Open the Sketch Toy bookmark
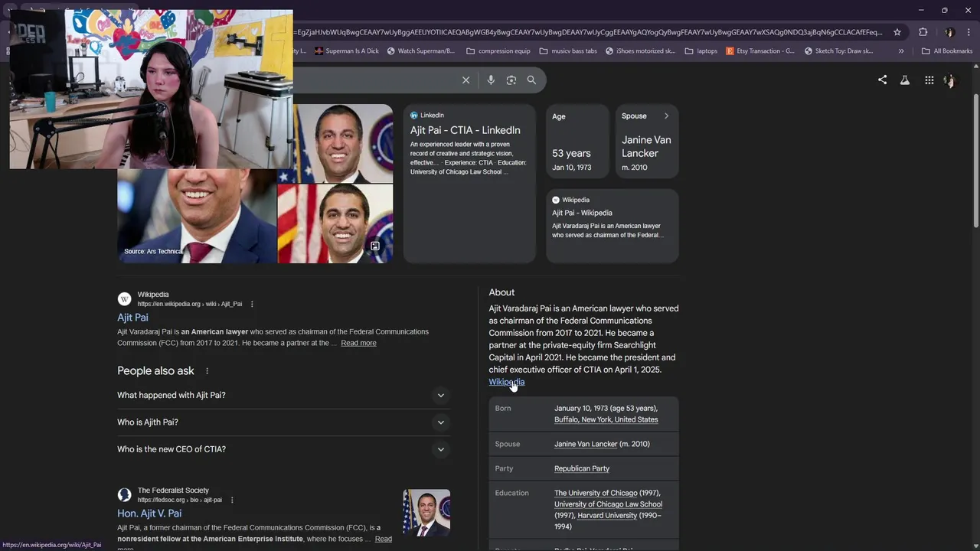Image resolution: width=980 pixels, height=551 pixels. (838, 51)
